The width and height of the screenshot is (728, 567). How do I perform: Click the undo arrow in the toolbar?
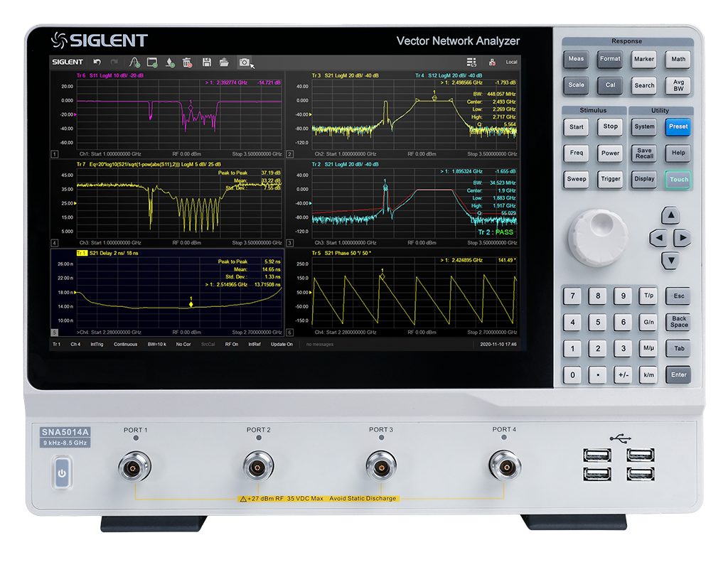(x=97, y=62)
